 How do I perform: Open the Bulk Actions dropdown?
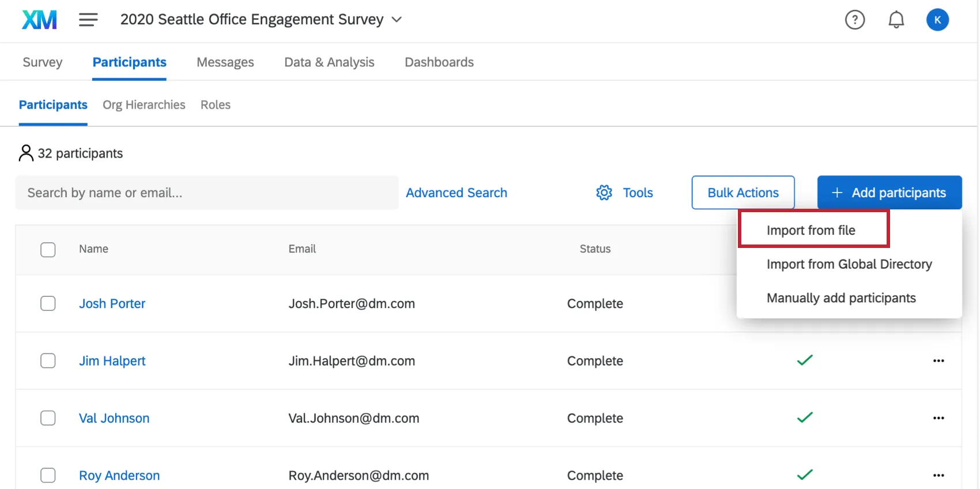[x=742, y=193]
